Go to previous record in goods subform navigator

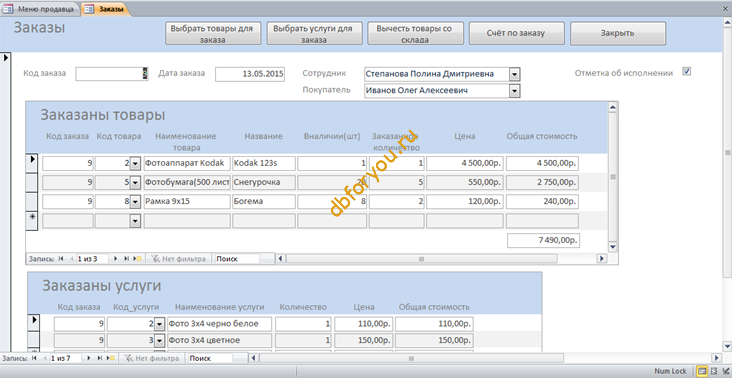tap(71, 259)
